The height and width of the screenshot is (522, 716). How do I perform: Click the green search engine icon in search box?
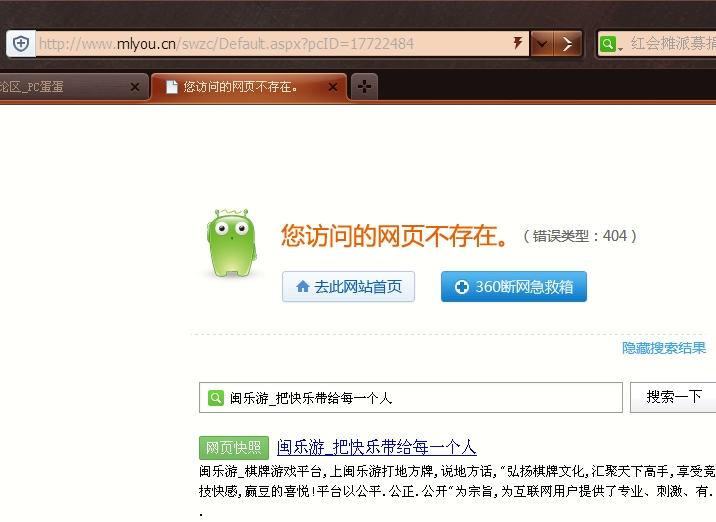(x=607, y=44)
